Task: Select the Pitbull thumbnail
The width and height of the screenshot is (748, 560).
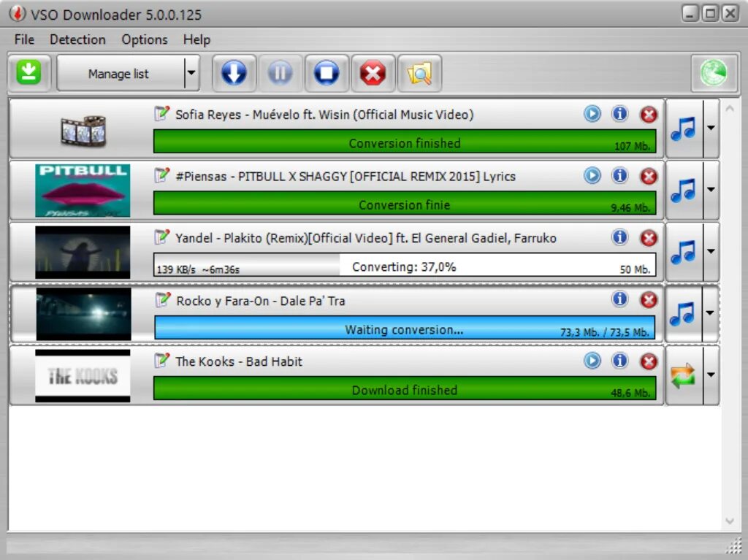Action: pos(83,191)
